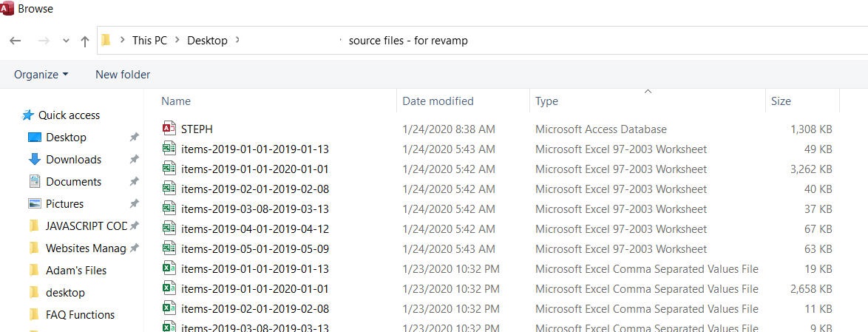Screen dimensions: 868x332
Task: Click the Back navigation arrow
Action: click(x=16, y=41)
